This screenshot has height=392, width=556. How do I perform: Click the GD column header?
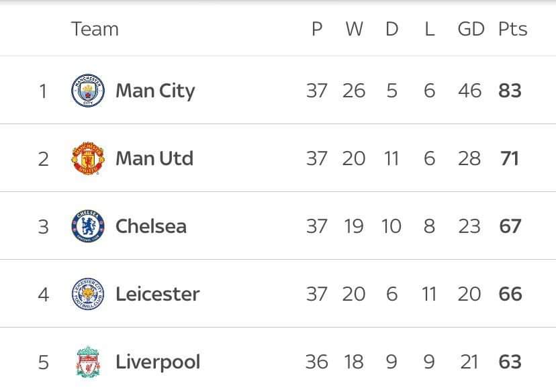point(471,29)
